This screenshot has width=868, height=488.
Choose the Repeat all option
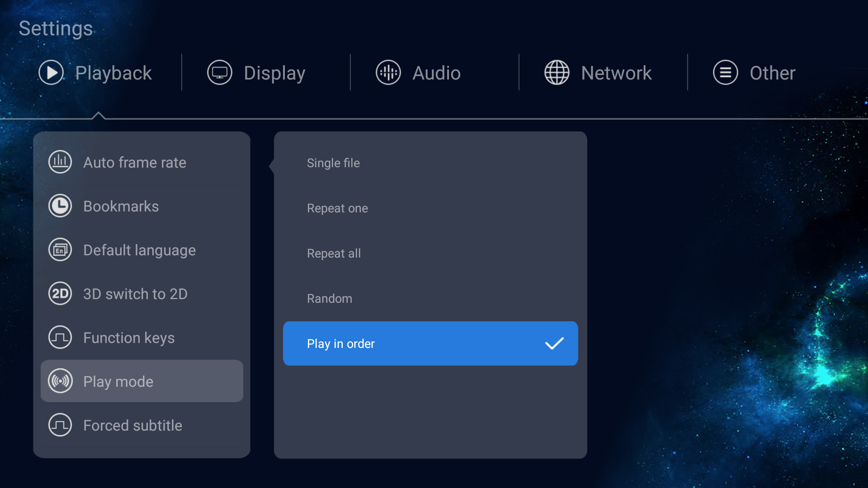430,253
